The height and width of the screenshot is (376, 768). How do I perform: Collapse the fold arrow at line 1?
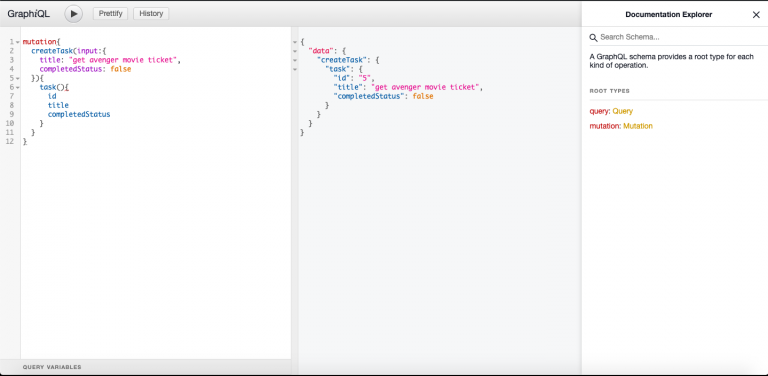coord(18,42)
